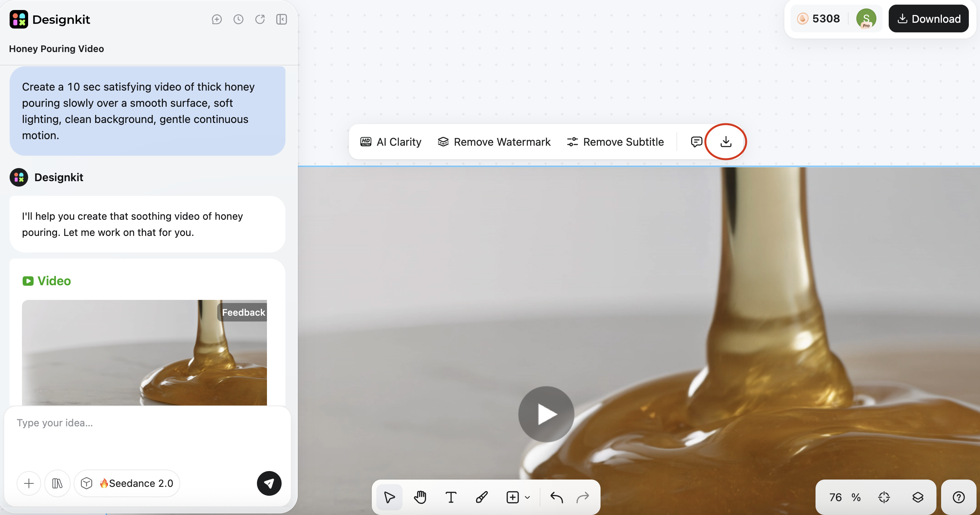Add attachment with plus button
This screenshot has height=515, width=980.
(29, 483)
